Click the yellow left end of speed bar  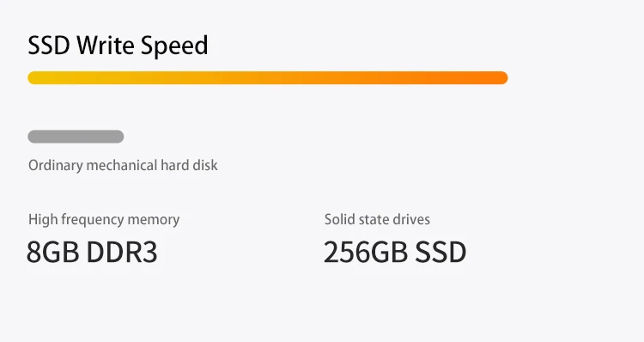point(35,77)
